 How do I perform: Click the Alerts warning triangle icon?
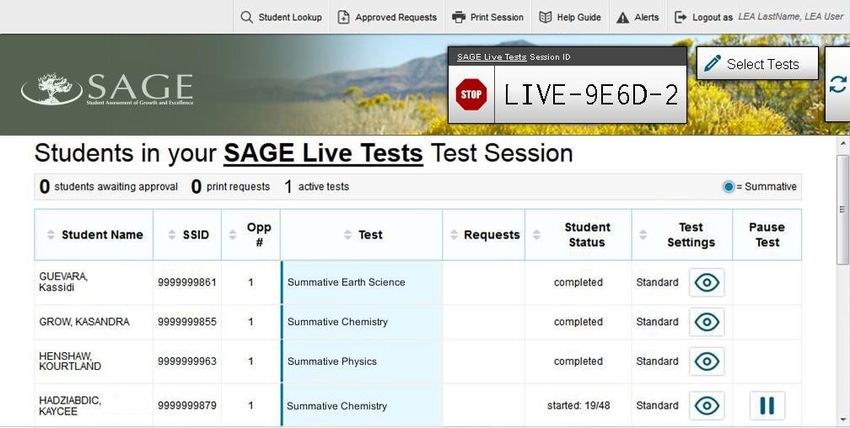click(623, 17)
